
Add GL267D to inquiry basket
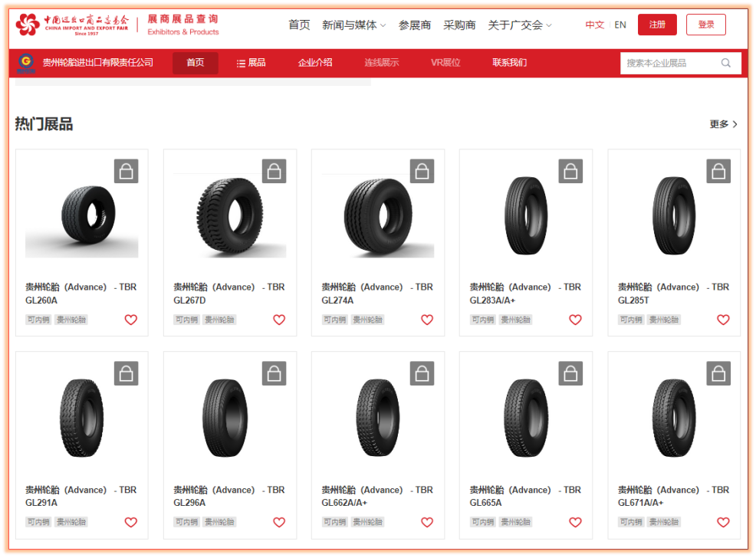coord(274,171)
